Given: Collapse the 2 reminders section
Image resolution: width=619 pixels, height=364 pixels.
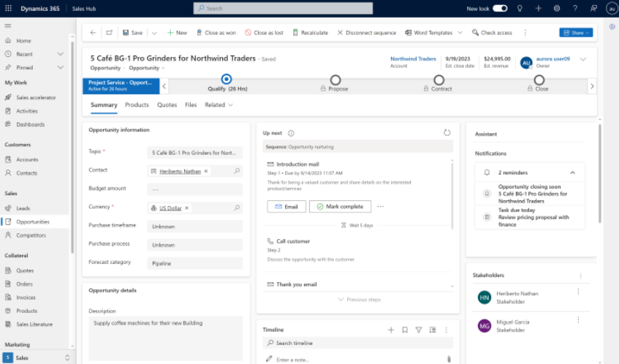Looking at the screenshot, I should pyautogui.click(x=572, y=173).
